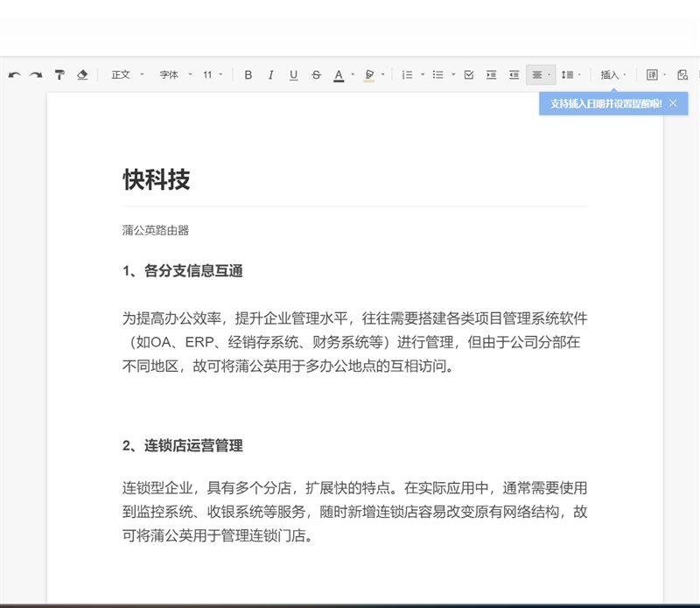Open the translate document tool

tap(652, 75)
